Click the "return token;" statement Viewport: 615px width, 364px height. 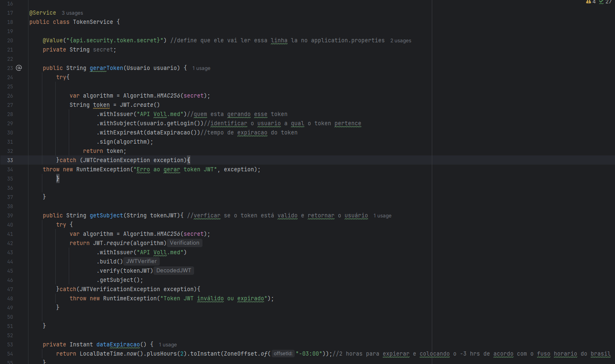click(x=105, y=151)
